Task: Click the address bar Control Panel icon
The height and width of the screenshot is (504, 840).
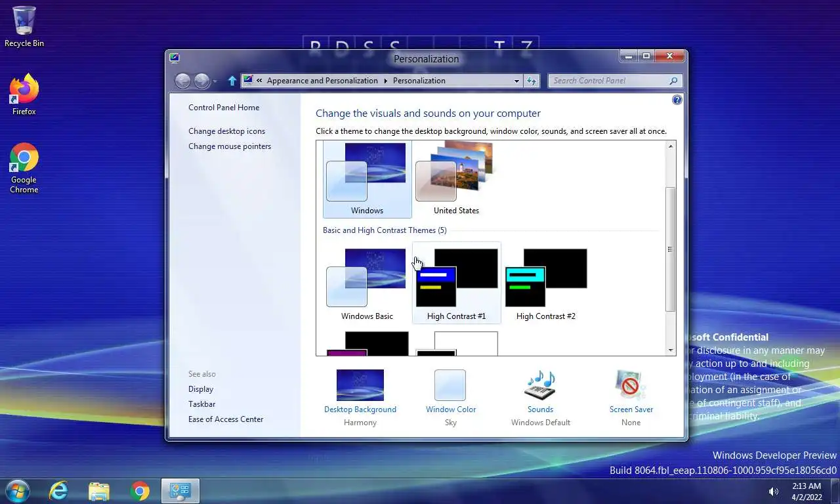Action: coord(247,81)
